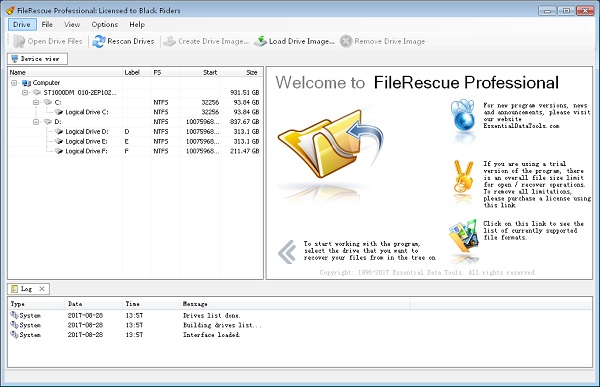Select the Computer root node
600x387 pixels.
(x=46, y=83)
